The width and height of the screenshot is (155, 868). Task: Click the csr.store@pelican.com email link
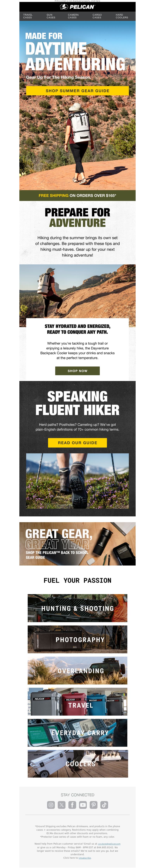pos(109,843)
